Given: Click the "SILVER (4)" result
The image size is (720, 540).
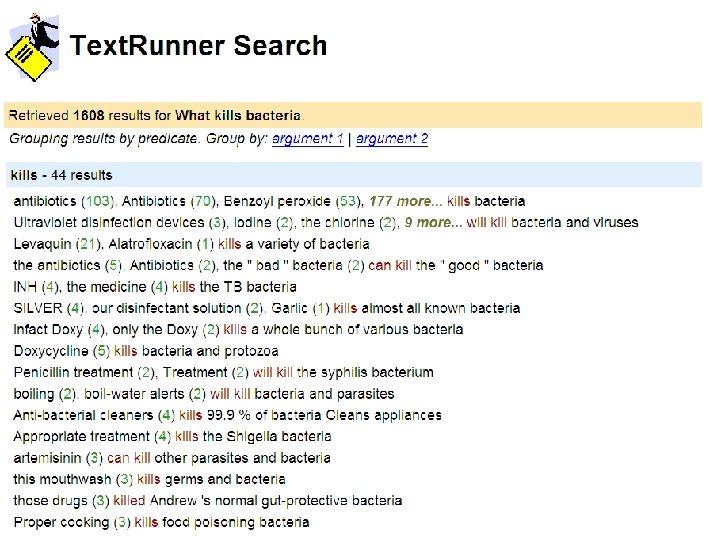Looking at the screenshot, I should (x=49, y=308).
